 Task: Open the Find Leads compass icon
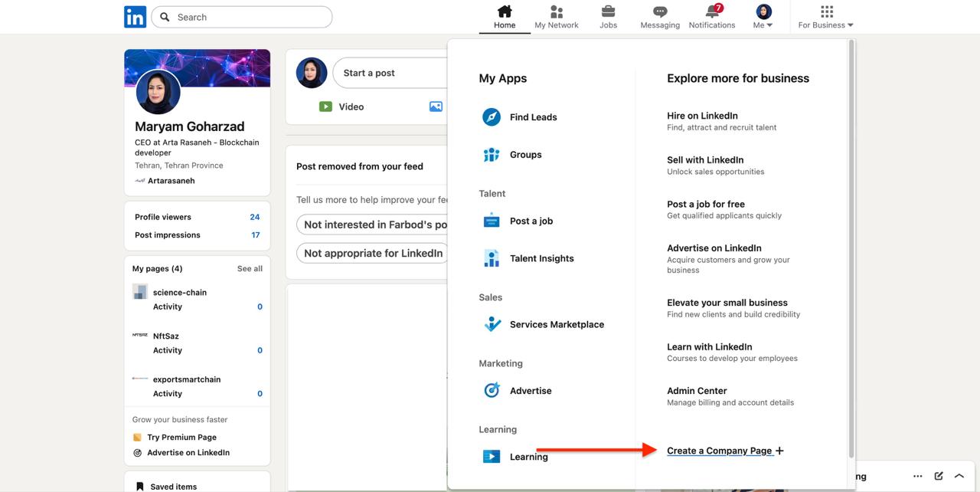coord(492,117)
